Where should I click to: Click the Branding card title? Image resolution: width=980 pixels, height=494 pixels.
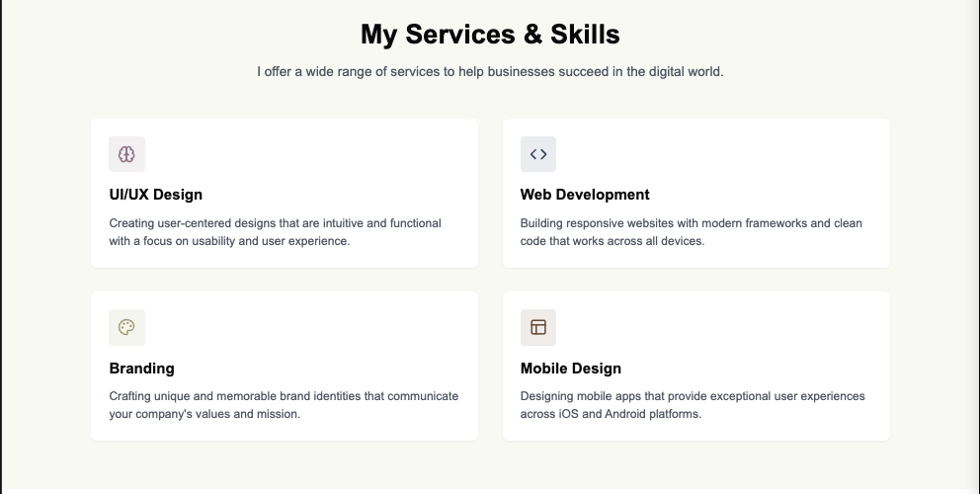point(142,369)
